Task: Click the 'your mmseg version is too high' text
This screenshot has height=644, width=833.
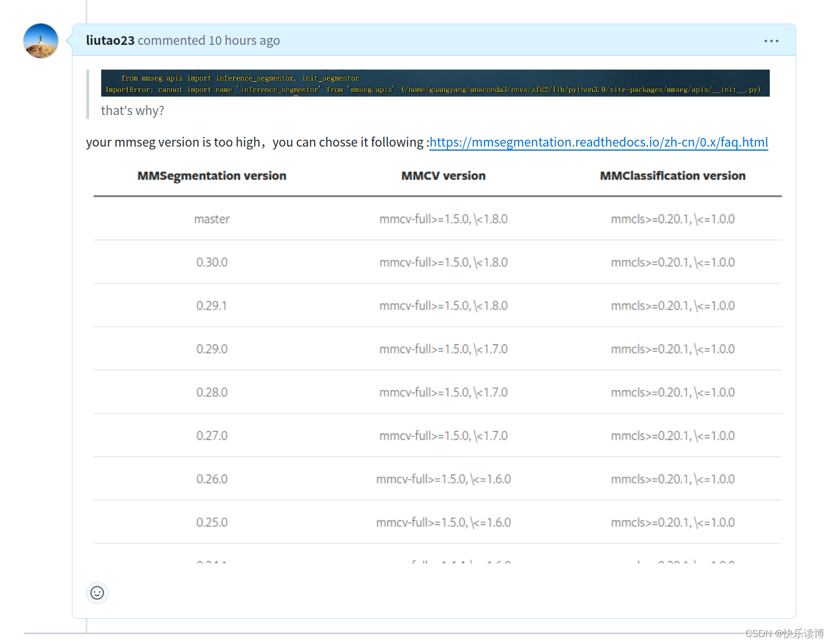Action: click(x=173, y=142)
